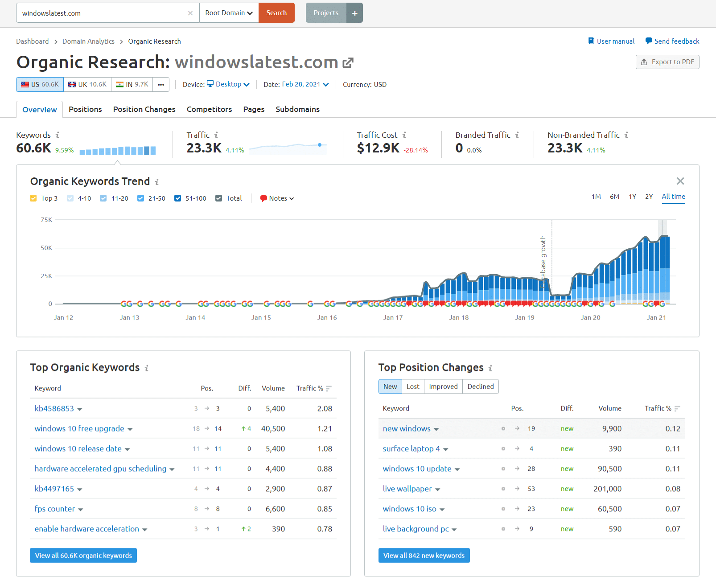The image size is (716, 588).
Task: Go to Domain Analytics breadcrumb
Action: [x=88, y=41]
